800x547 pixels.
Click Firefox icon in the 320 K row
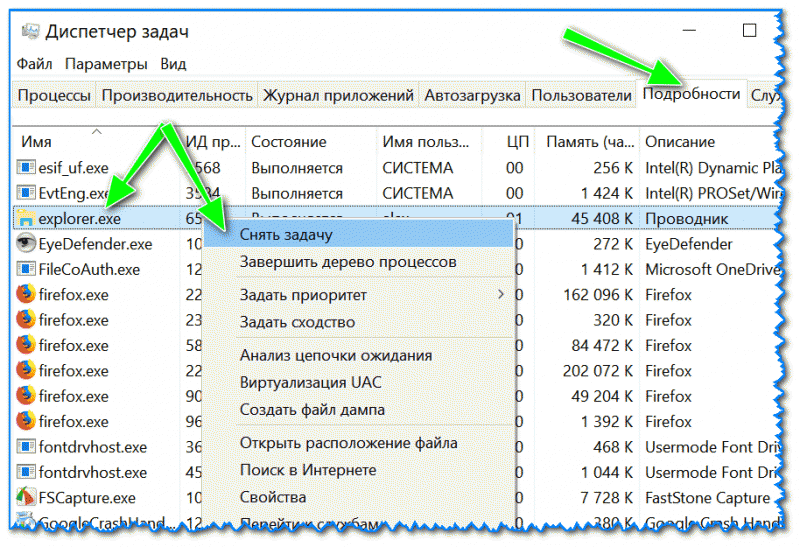pos(26,319)
